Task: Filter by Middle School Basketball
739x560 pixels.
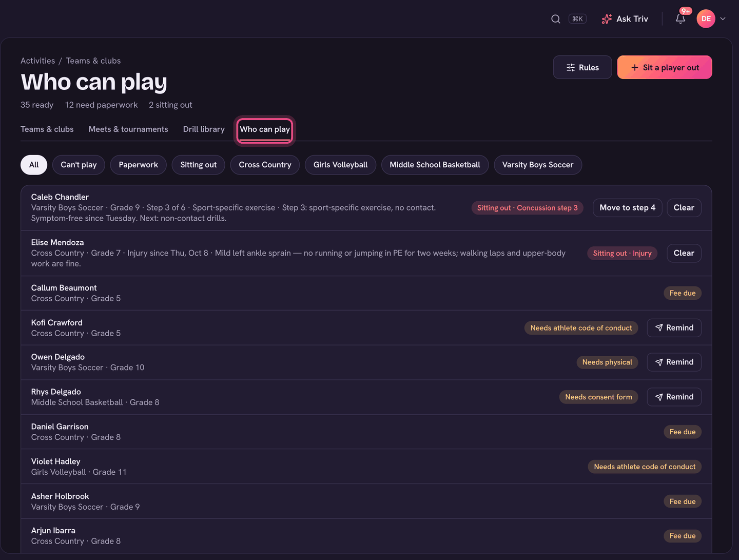Action: point(435,165)
